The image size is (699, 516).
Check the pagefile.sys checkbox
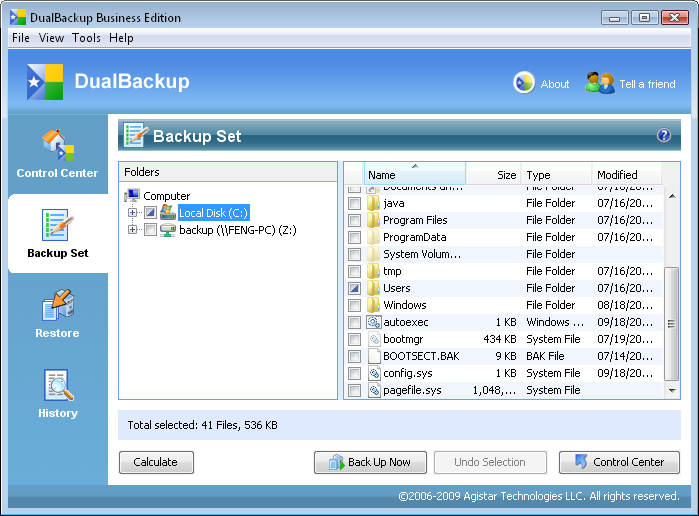[x=354, y=390]
